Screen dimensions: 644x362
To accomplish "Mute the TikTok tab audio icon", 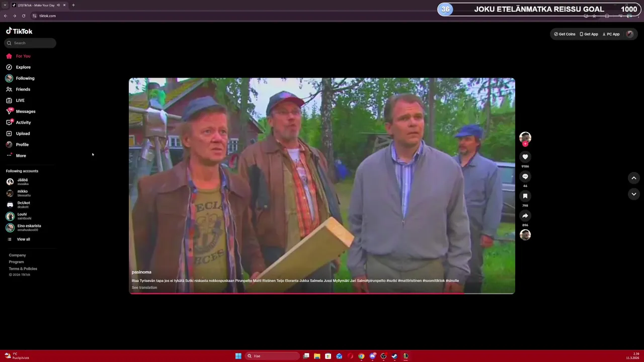I will (x=58, y=5).
